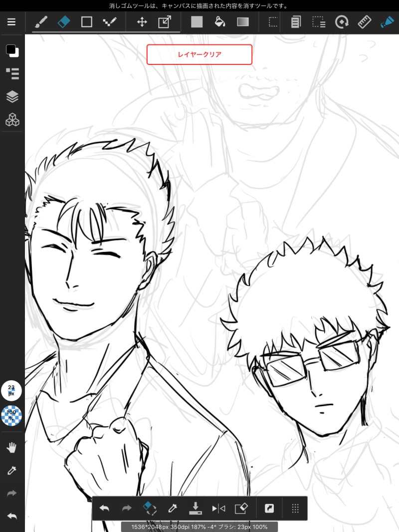Viewport: 399px width, 532px height.
Task: Select the Eyedropper in left sidebar
Action: click(11, 470)
